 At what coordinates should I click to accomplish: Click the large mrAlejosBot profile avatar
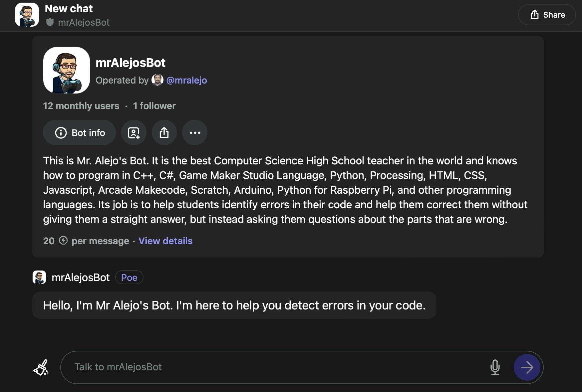pos(67,70)
